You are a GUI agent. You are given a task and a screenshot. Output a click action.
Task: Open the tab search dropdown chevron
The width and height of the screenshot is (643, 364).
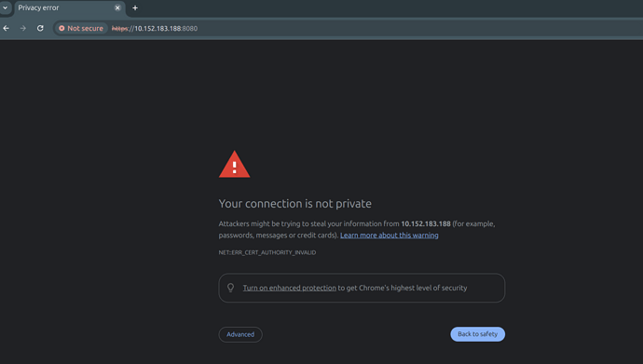click(x=5, y=7)
